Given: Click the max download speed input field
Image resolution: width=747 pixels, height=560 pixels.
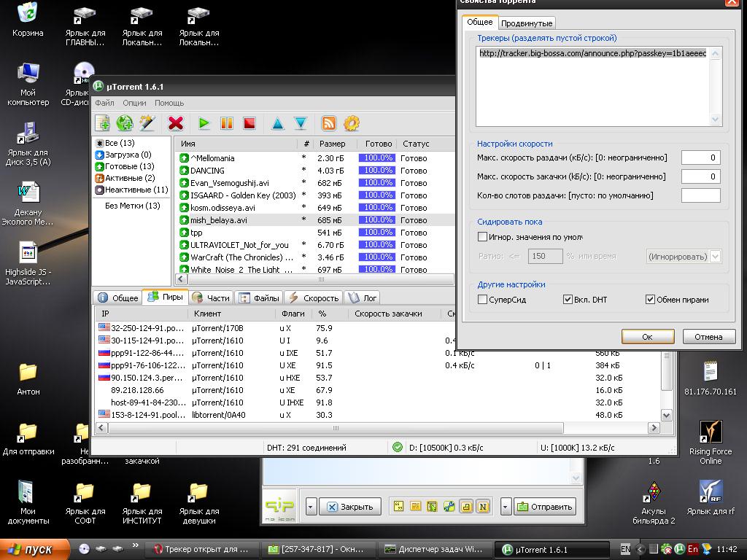Looking at the screenshot, I should point(701,176).
